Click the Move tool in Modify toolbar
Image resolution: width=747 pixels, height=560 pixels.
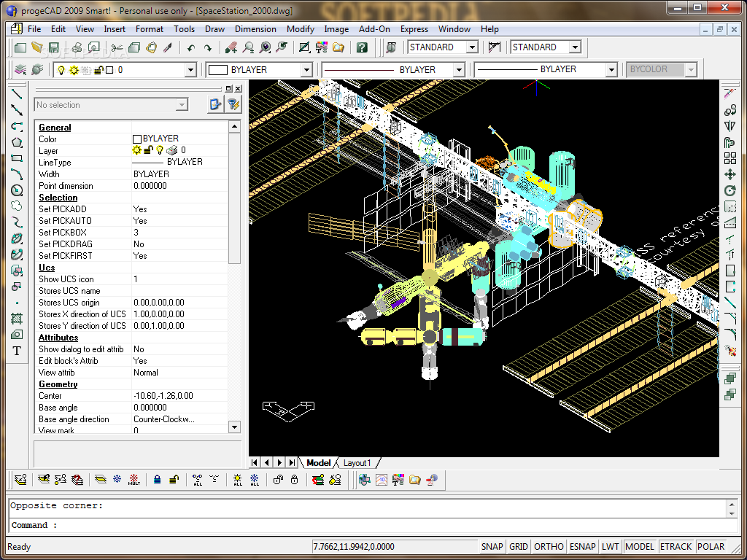(x=729, y=174)
